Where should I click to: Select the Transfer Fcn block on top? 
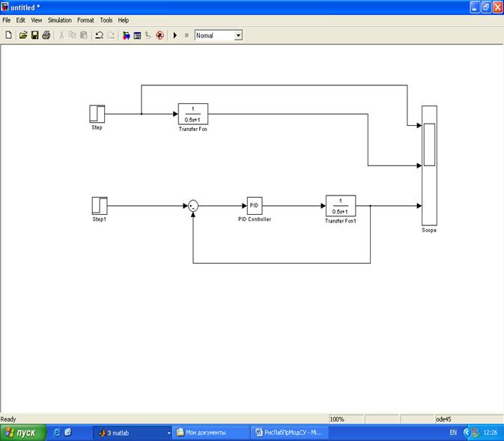192,114
